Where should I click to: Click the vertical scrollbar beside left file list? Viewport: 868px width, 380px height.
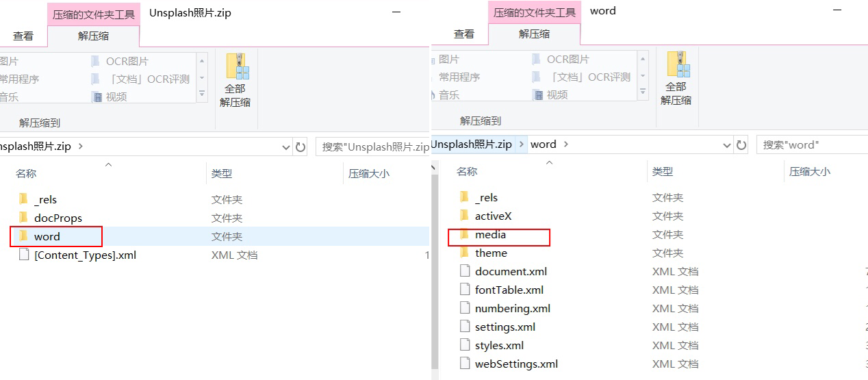click(434, 270)
